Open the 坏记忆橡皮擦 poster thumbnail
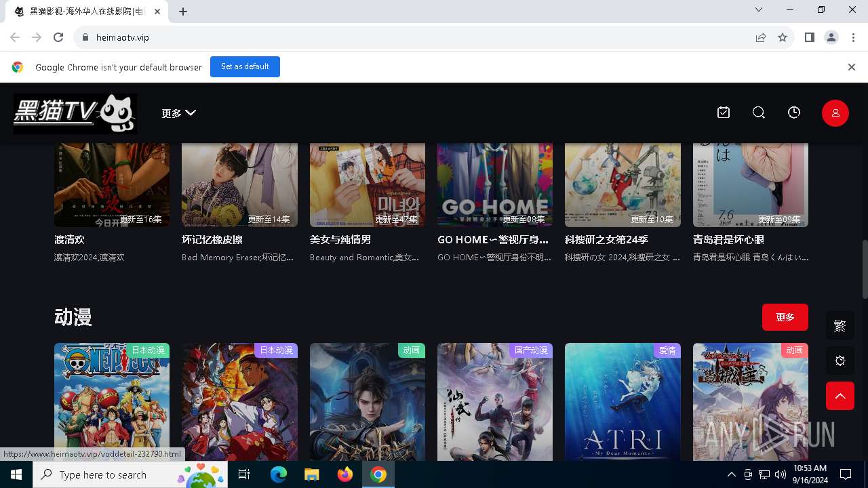The image size is (868, 488). click(239, 185)
